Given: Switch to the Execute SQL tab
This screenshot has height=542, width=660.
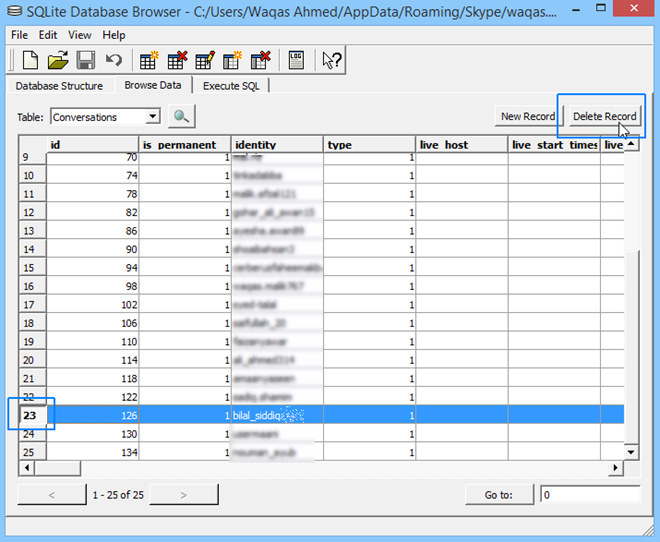Looking at the screenshot, I should pos(231,86).
